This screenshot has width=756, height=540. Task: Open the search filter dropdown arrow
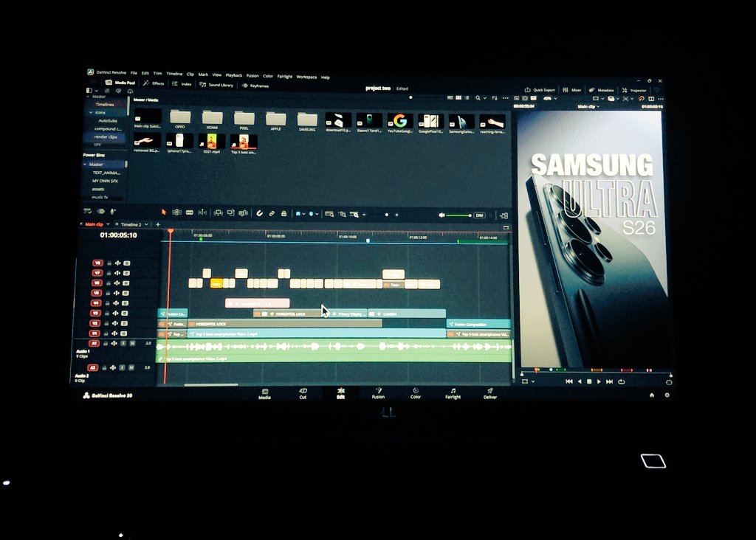[484, 98]
